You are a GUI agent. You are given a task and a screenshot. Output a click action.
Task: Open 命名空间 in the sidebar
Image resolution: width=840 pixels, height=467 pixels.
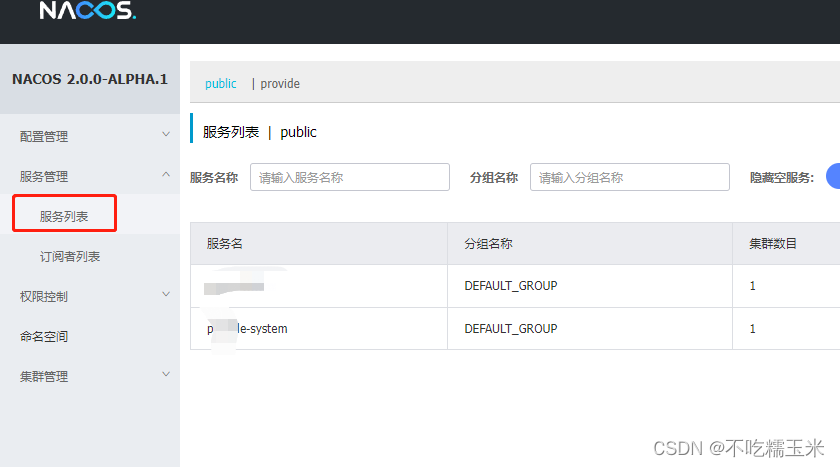click(44, 336)
